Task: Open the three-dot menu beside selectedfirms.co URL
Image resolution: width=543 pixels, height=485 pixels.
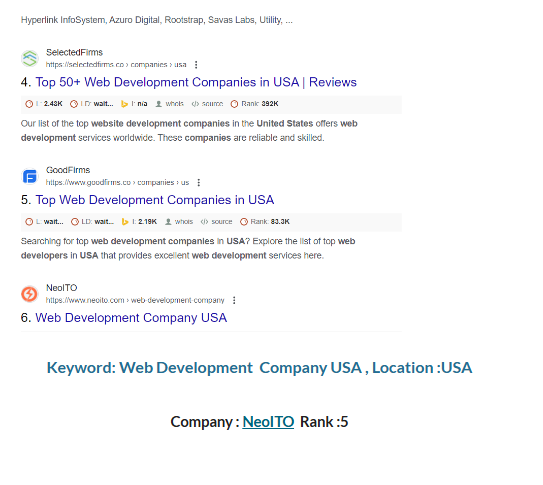Action: [x=196, y=65]
